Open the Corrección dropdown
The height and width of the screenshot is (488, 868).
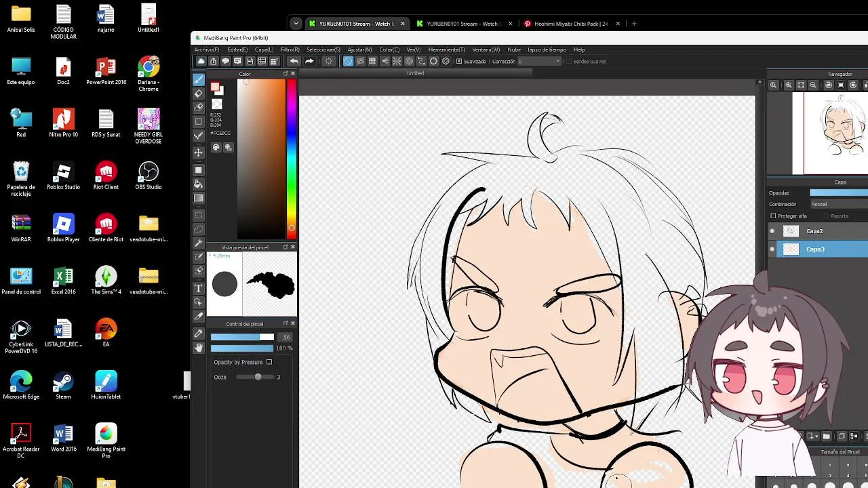point(540,62)
